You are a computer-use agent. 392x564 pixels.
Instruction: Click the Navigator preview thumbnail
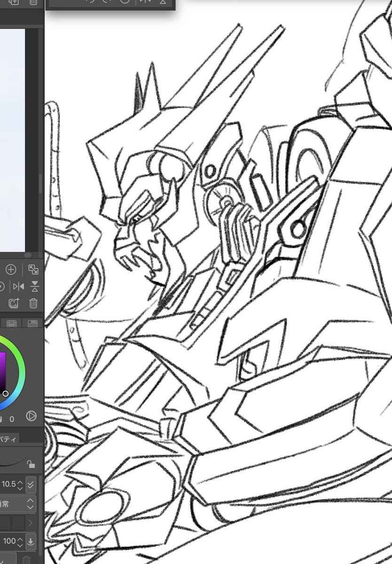pyautogui.click(x=12, y=139)
